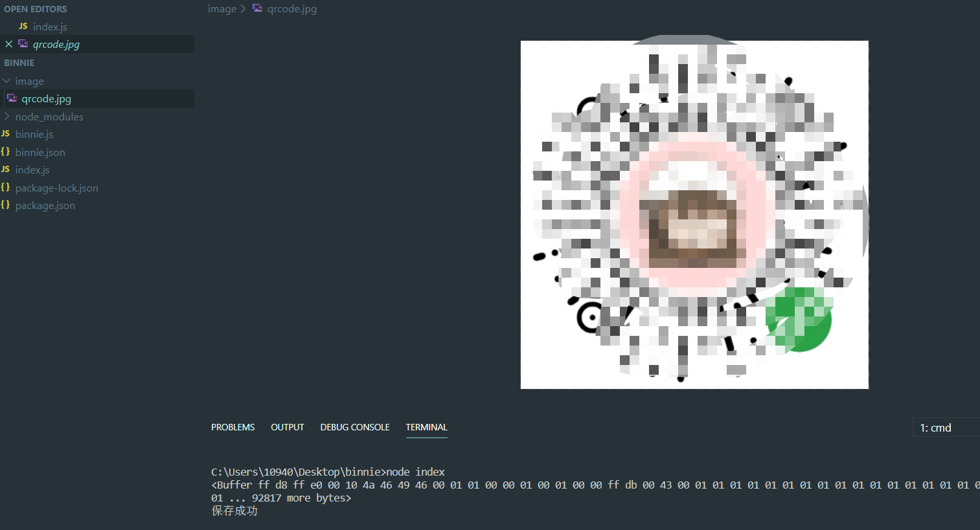This screenshot has width=980, height=530.
Task: Click 'qrcode.jpg' breadcrumb segment
Action: [x=291, y=9]
